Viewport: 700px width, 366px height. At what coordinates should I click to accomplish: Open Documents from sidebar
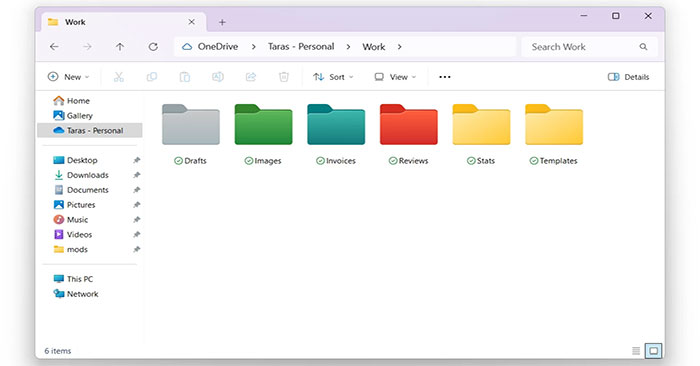[81, 190]
